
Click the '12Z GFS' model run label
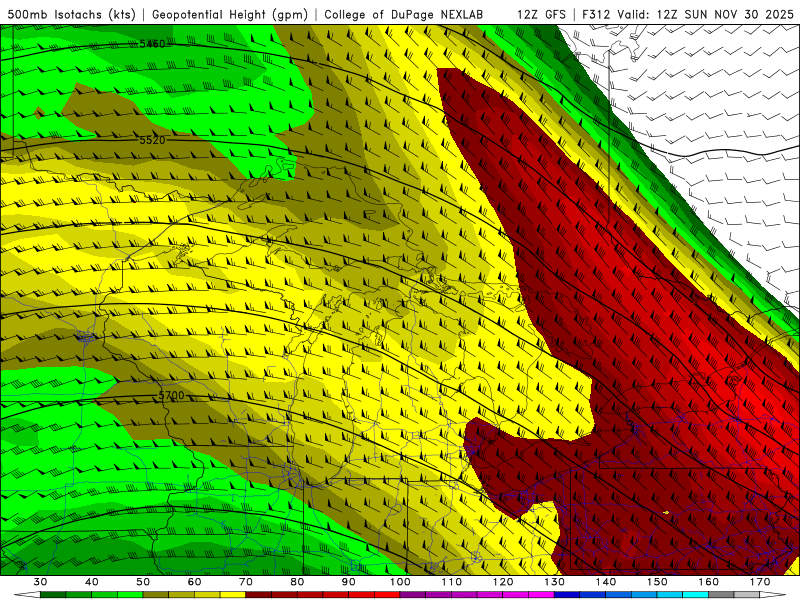point(541,15)
